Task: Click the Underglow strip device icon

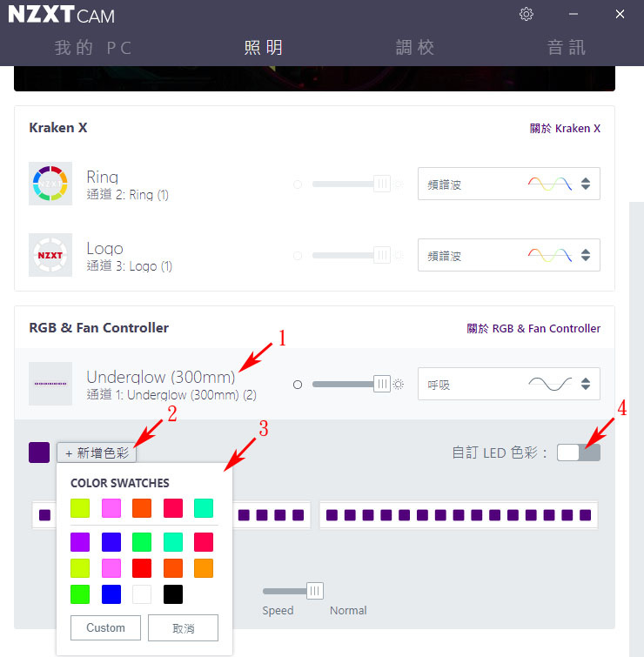Action: point(50,384)
